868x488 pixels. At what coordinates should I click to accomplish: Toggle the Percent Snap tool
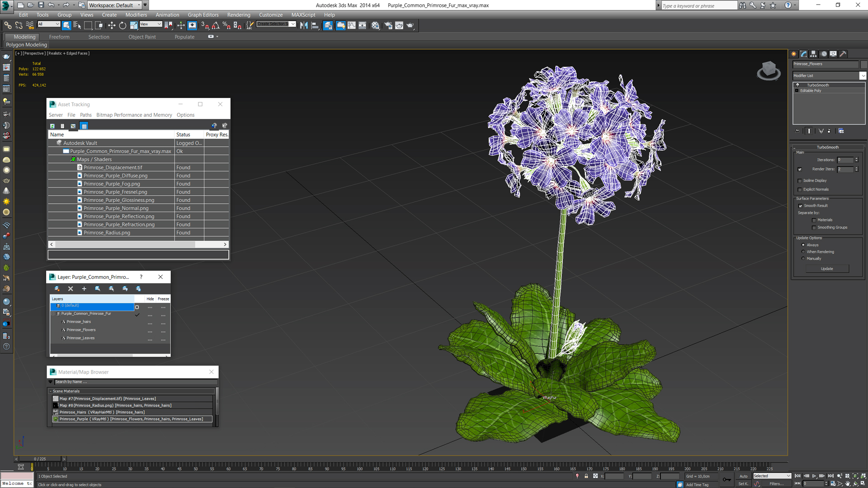coord(226,25)
